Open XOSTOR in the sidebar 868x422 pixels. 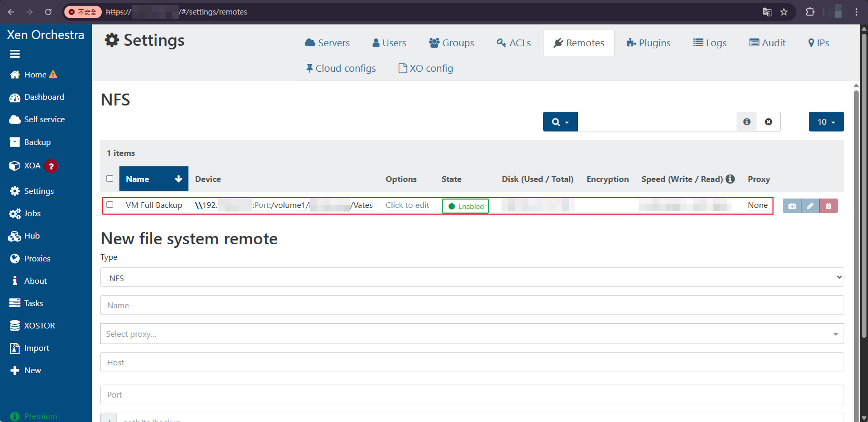point(32,326)
